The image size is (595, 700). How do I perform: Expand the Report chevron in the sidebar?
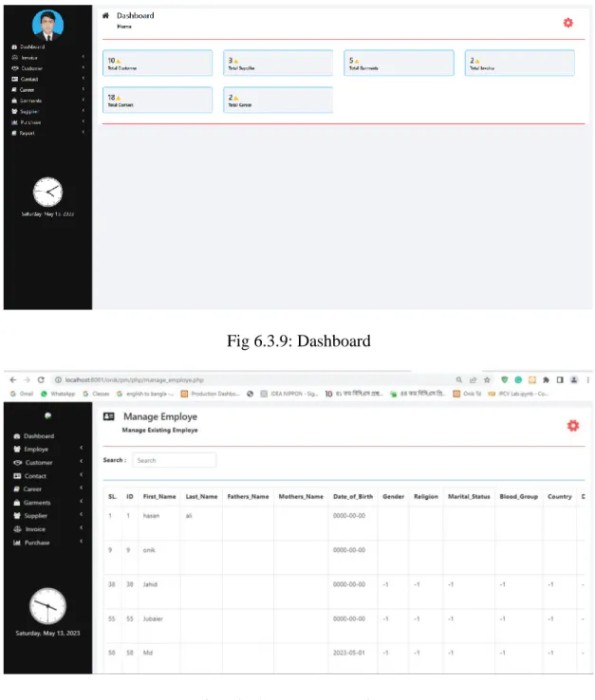tap(84, 132)
